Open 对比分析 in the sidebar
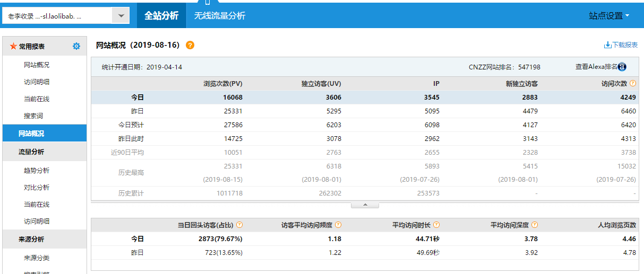 37,188
